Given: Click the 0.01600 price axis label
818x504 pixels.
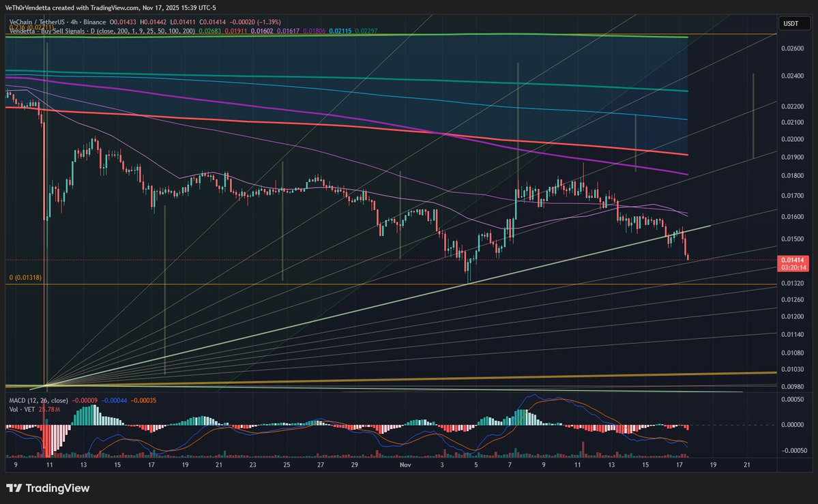Looking at the screenshot, I should [x=792, y=217].
